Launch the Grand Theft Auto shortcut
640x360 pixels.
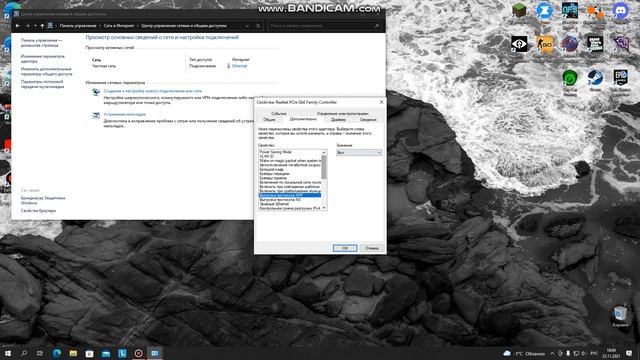[x=595, y=44]
